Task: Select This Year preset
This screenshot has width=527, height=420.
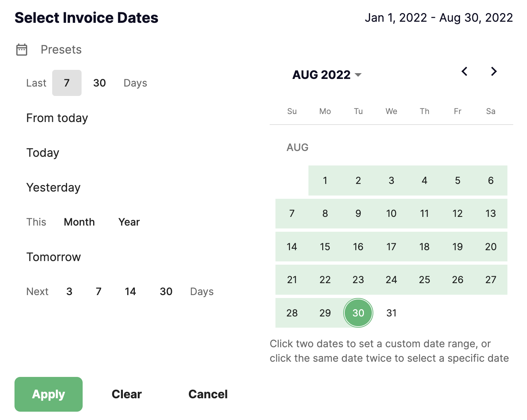Action: pyautogui.click(x=129, y=222)
